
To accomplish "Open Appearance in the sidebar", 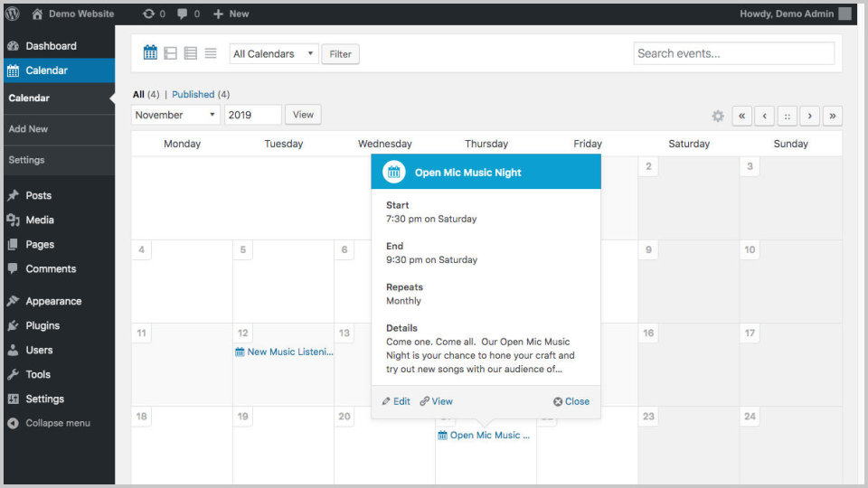I will tap(53, 301).
